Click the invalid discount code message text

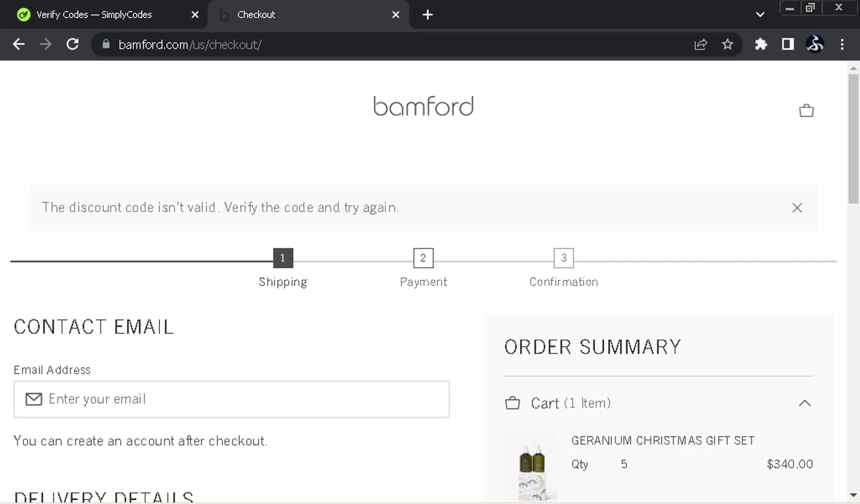pos(220,207)
